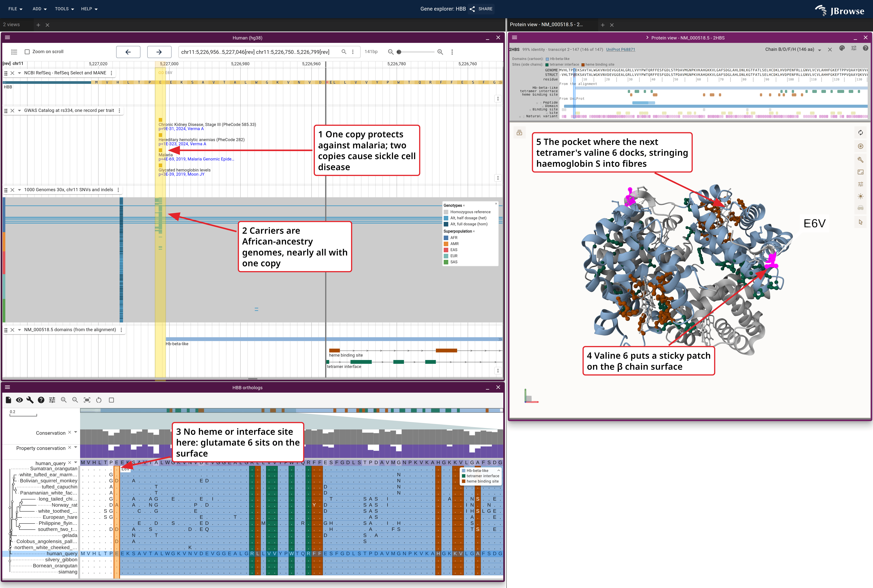
Task: Expand the 1000 Genomes track dropdown arrow
Action: [x=19, y=190]
